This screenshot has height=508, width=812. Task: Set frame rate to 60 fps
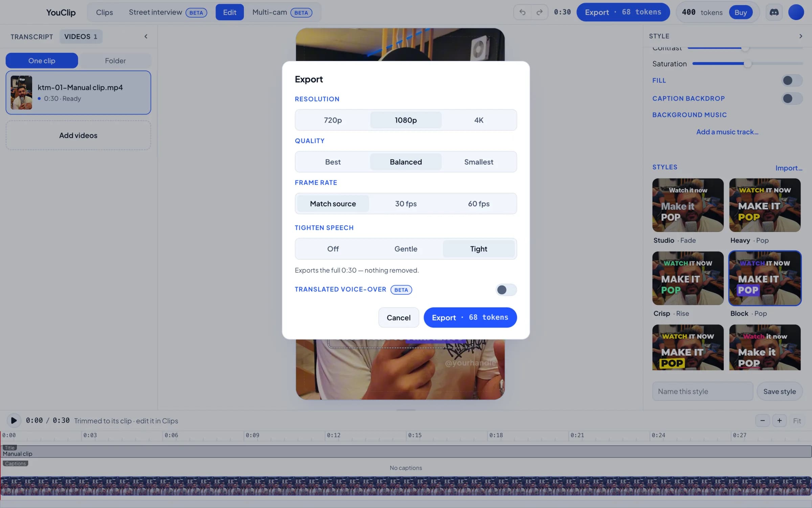pos(479,204)
